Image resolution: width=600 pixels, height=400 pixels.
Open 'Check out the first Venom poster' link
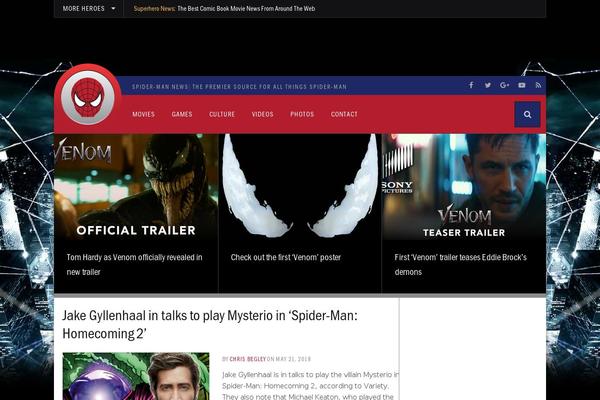click(285, 257)
